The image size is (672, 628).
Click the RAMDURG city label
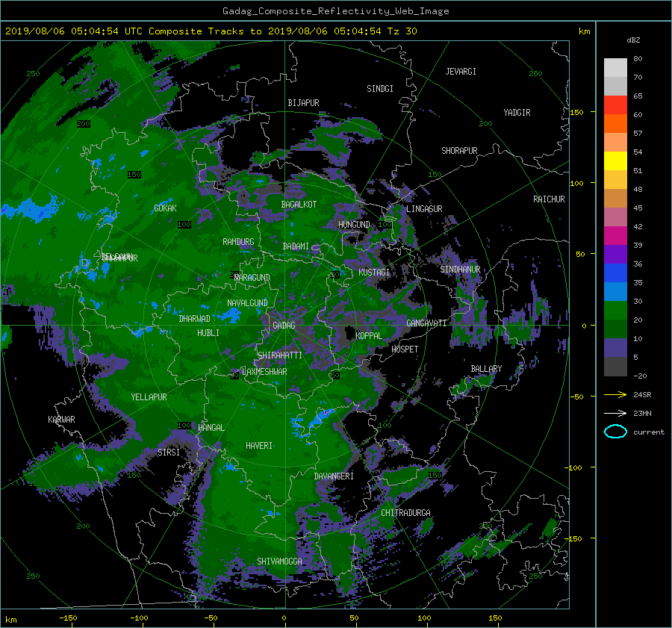(x=239, y=242)
